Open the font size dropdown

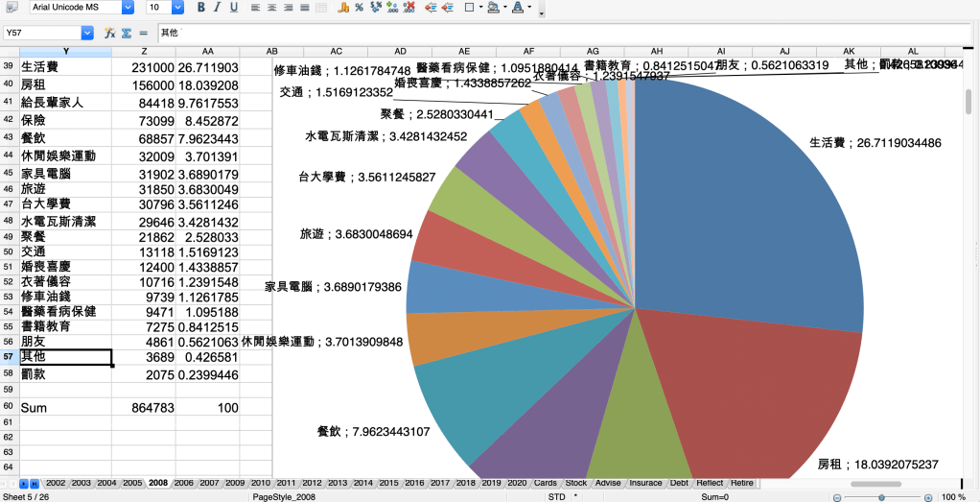[x=177, y=8]
